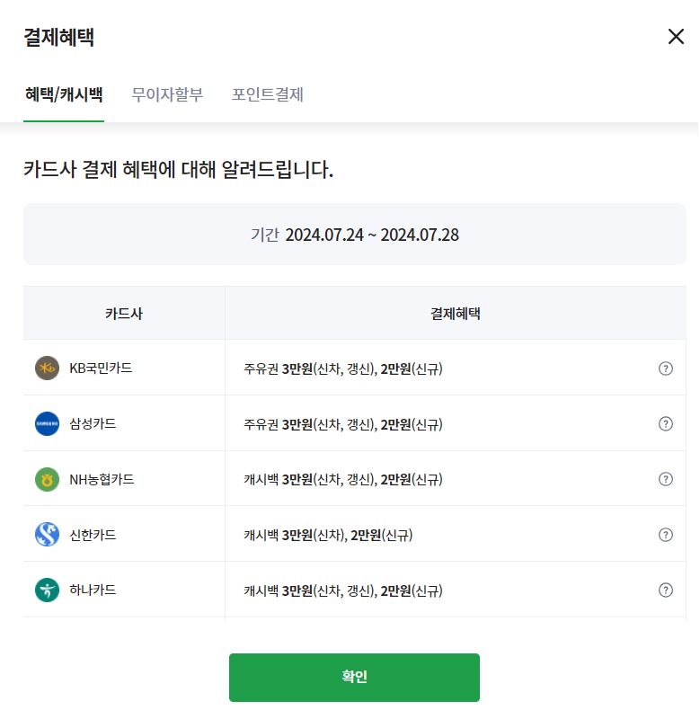Select the 삼성카드 logo icon

(47, 423)
